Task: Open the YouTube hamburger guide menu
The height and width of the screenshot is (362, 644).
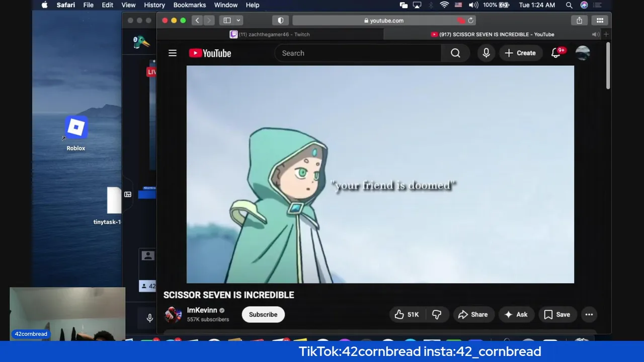Action: click(x=173, y=53)
